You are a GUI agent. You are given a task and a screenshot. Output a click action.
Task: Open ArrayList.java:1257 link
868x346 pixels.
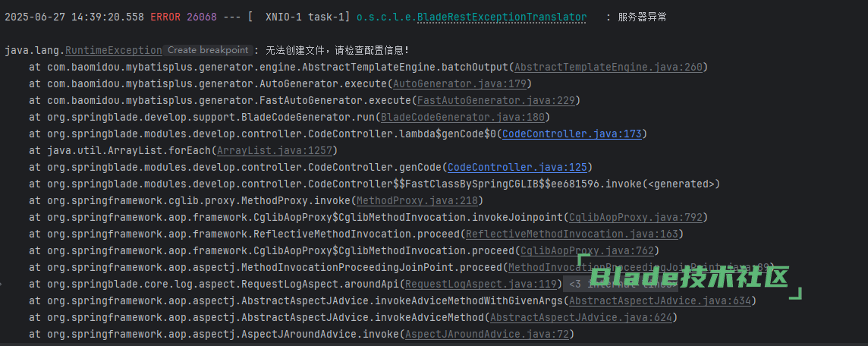click(274, 150)
